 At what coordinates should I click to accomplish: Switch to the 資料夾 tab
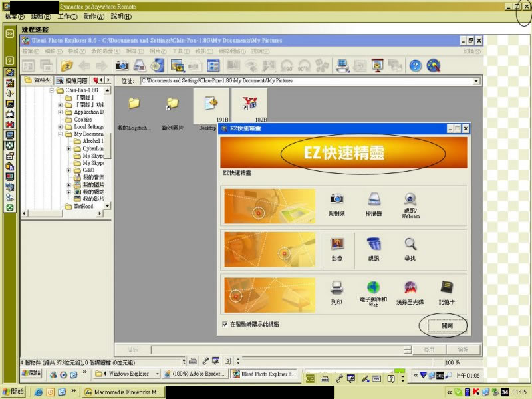[37, 80]
